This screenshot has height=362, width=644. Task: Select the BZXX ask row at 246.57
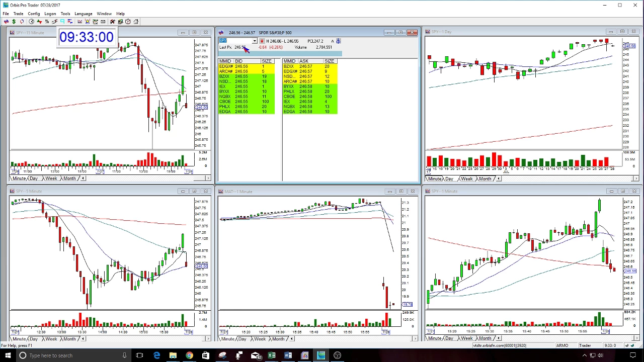[310, 66]
